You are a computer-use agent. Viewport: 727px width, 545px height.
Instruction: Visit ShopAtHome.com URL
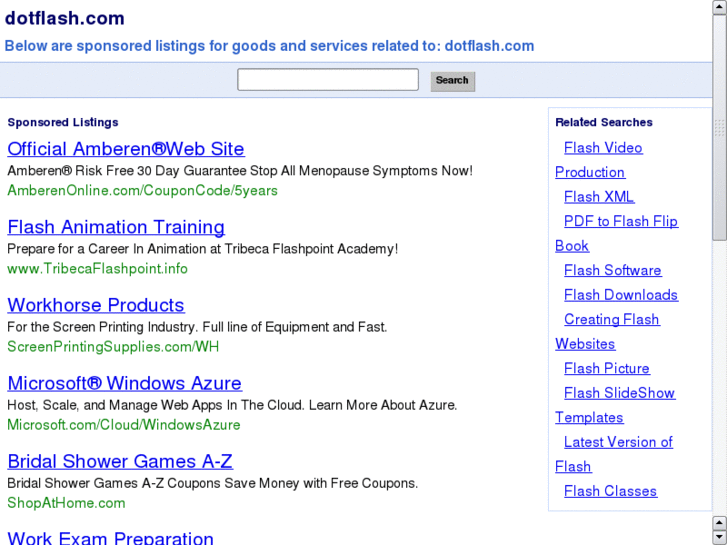coord(66,503)
